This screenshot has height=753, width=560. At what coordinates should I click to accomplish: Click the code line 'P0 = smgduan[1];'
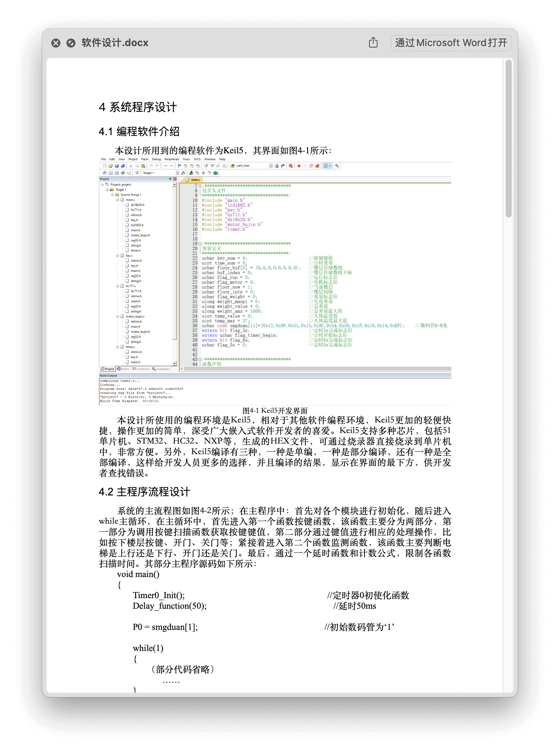tap(165, 627)
